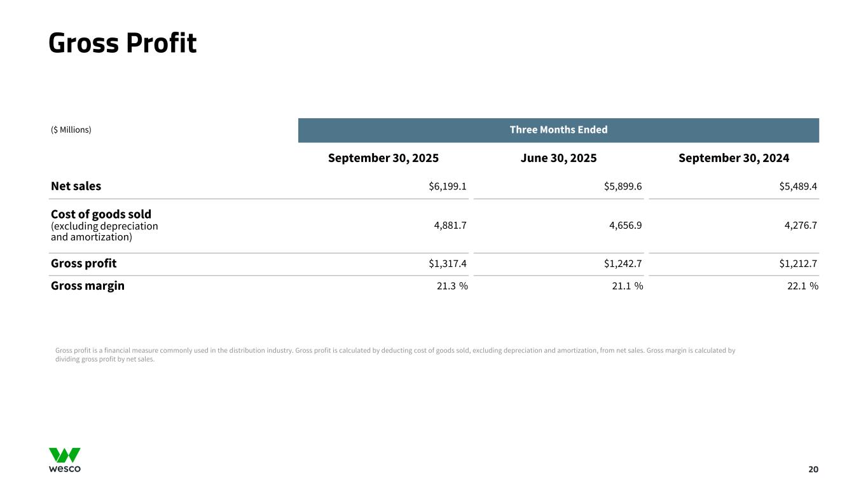Click the slide page number 20
868x488 pixels.
pyautogui.click(x=813, y=470)
